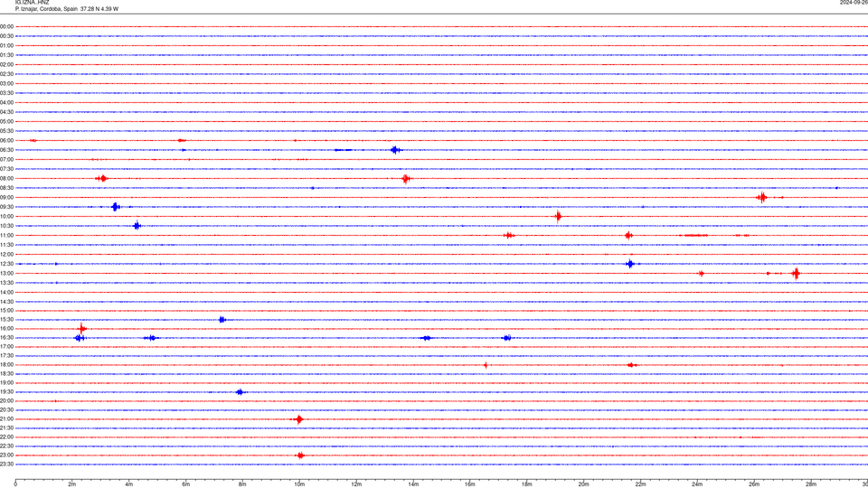Click the 14m axis tick label
Image resolution: width=868 pixels, height=488 pixels.
413,484
